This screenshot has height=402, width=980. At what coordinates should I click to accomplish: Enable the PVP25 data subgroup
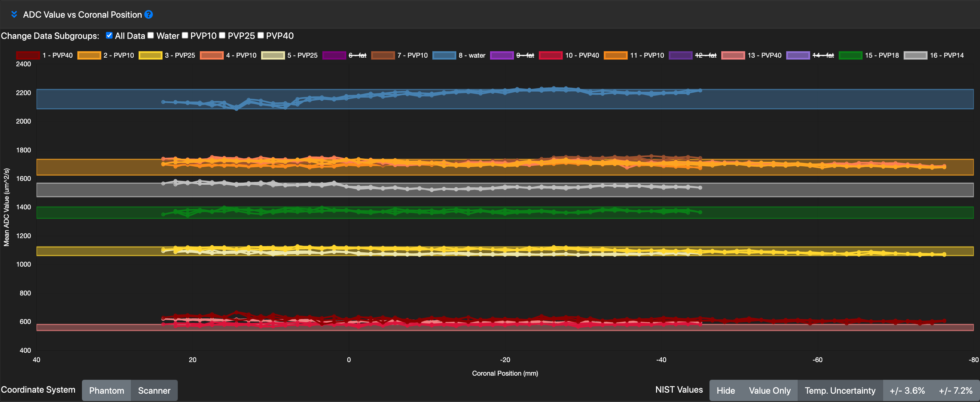(x=222, y=35)
